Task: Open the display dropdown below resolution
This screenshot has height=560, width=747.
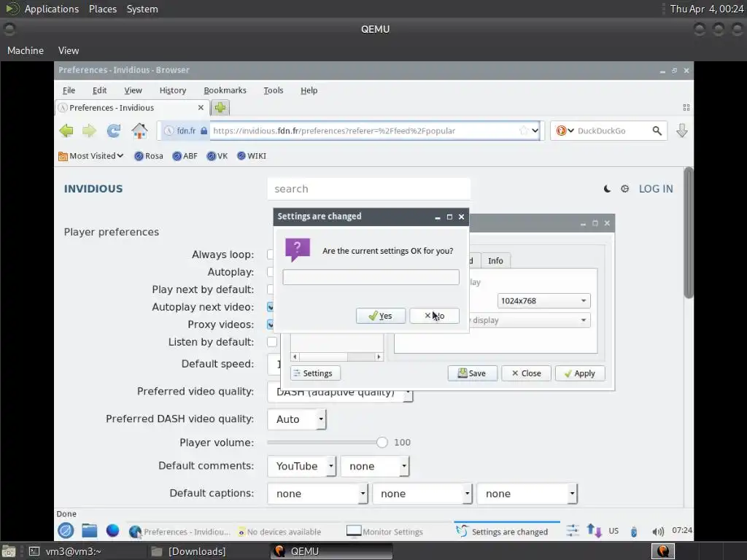Action: (530, 321)
